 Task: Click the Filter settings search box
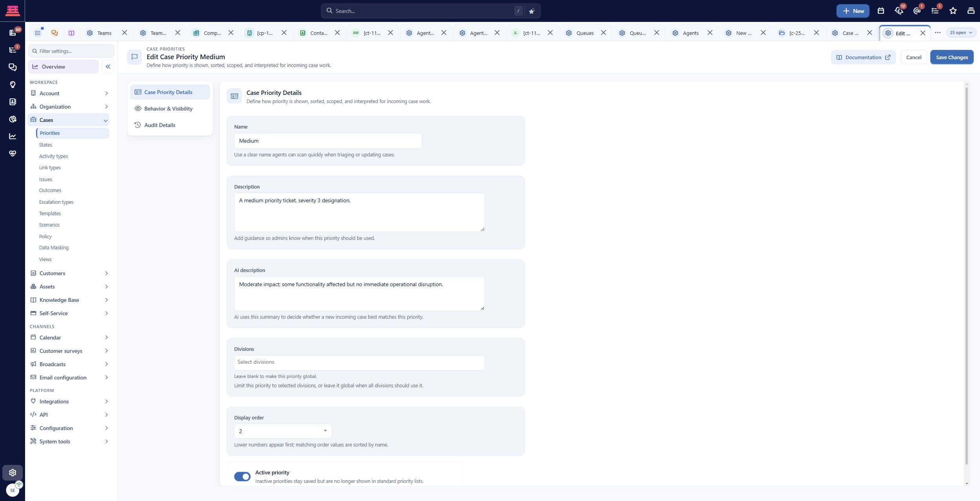[x=71, y=51]
